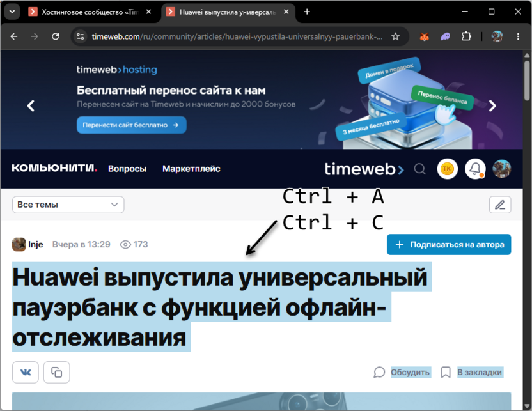
Task: Click В закладки bookmark link
Action: (472, 372)
